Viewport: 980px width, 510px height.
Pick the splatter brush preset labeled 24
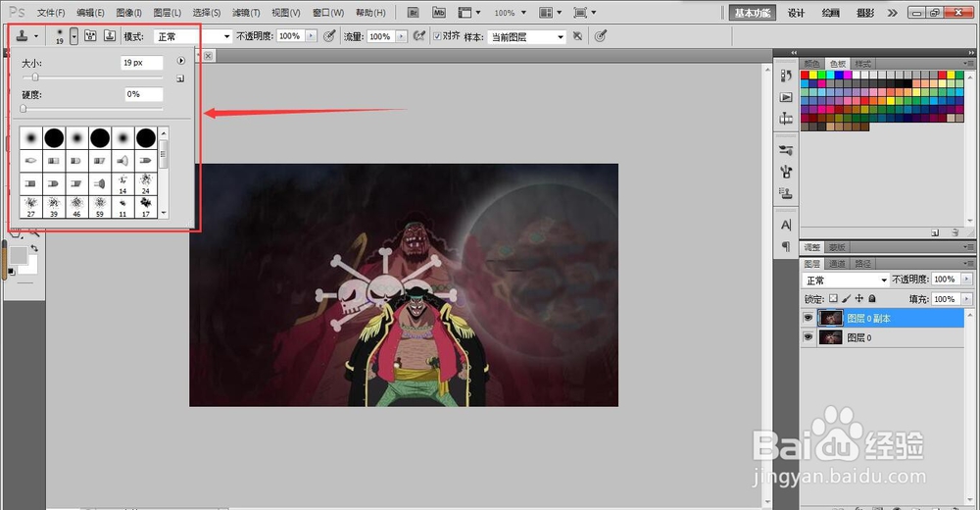pos(146,184)
